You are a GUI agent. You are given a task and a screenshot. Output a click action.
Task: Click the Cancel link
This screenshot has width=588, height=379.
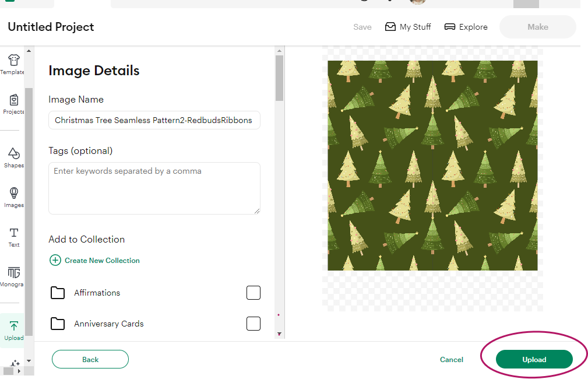click(x=452, y=360)
